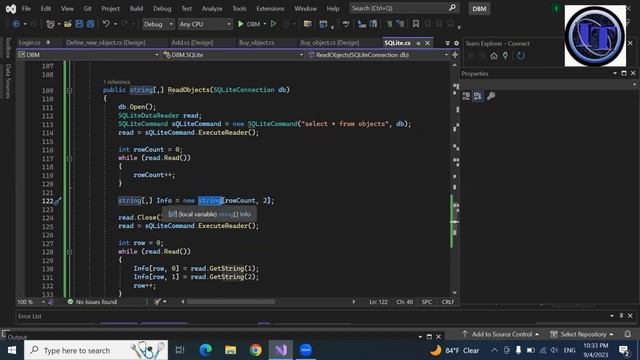Click the search magnifier icon in title bar
640x360 pixels.
(x=452, y=8)
